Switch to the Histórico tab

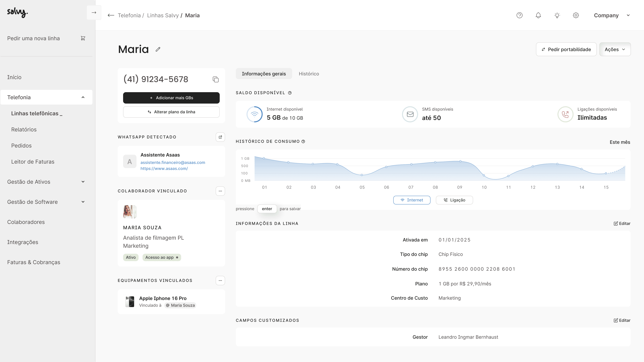coord(309,74)
